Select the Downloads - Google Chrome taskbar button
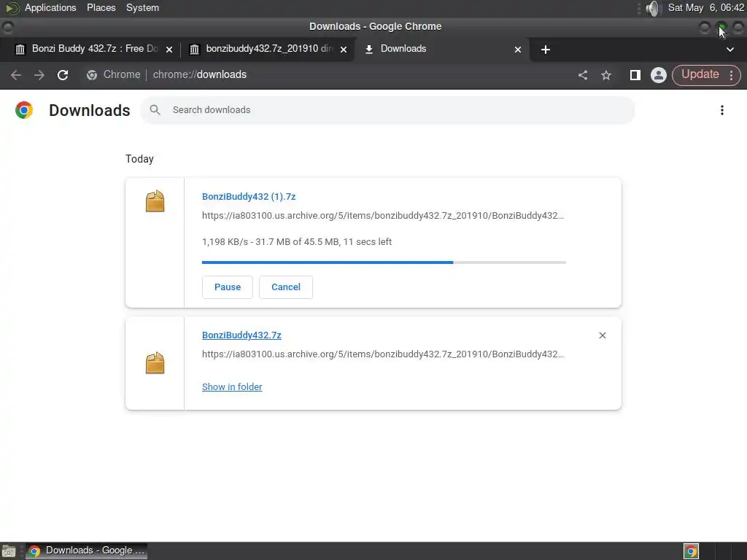The image size is (747, 560). (x=86, y=551)
